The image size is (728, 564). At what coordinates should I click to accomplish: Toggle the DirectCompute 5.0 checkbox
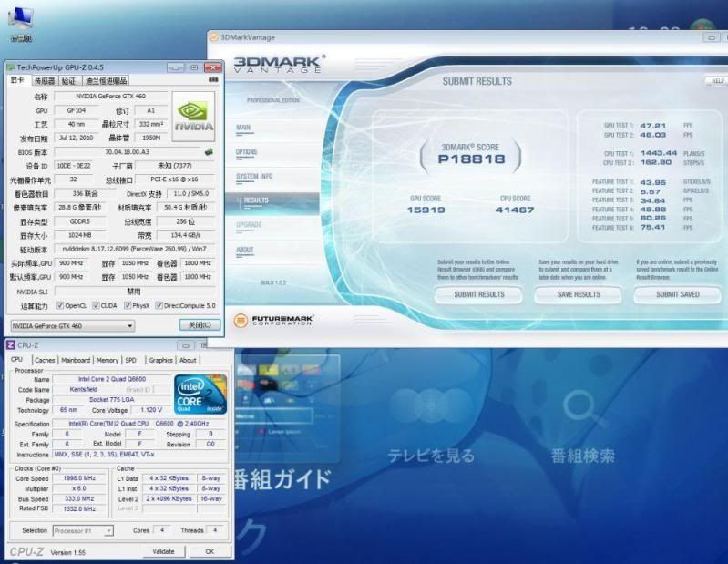tap(159, 305)
